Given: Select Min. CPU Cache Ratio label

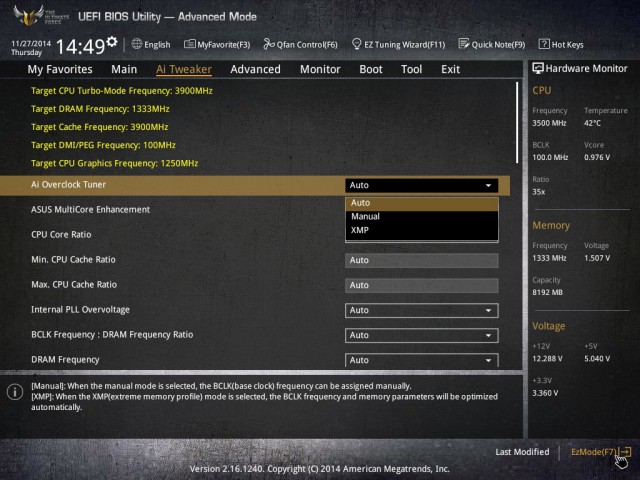Looking at the screenshot, I should tap(73, 260).
